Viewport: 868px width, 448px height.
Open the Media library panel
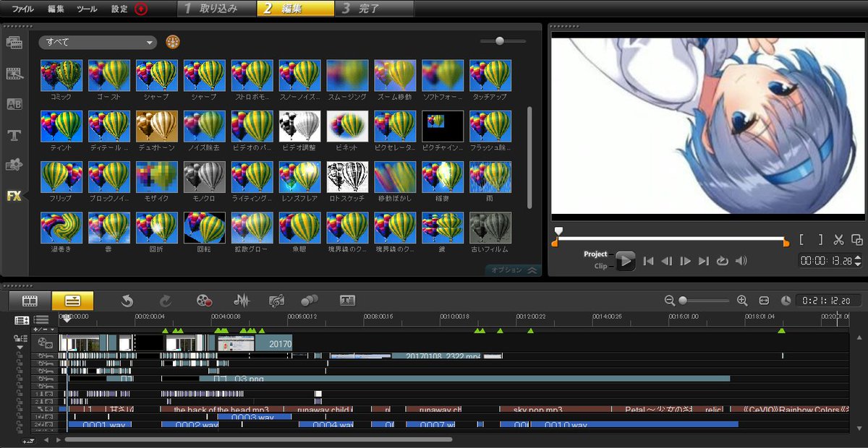[x=14, y=42]
